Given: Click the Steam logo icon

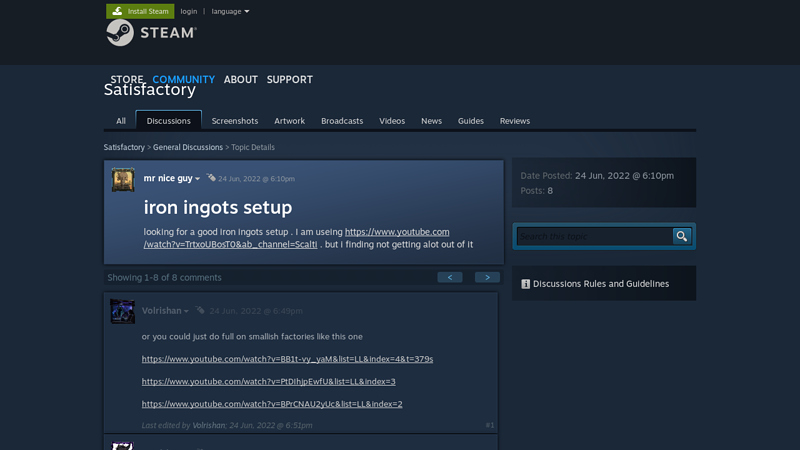Looking at the screenshot, I should (120, 33).
